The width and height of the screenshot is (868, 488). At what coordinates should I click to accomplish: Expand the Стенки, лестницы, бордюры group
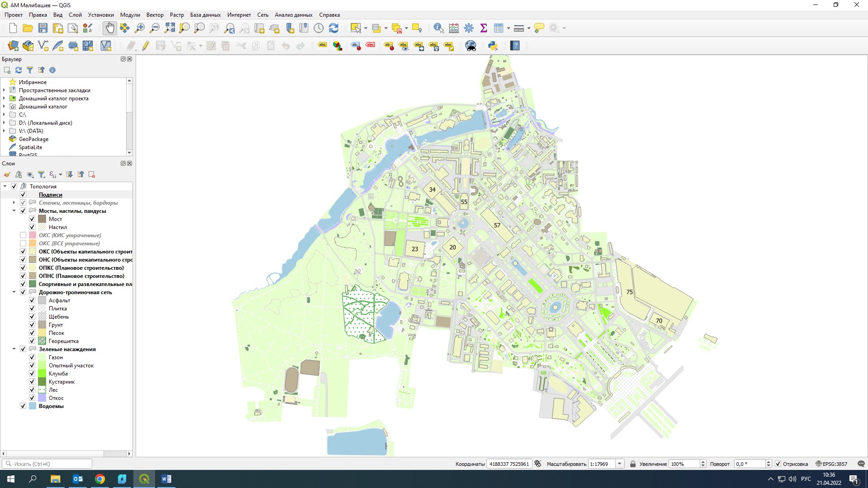14,203
